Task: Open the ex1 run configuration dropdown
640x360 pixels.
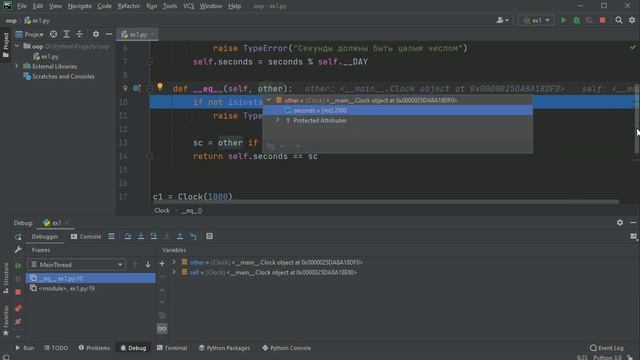Action: [x=536, y=20]
